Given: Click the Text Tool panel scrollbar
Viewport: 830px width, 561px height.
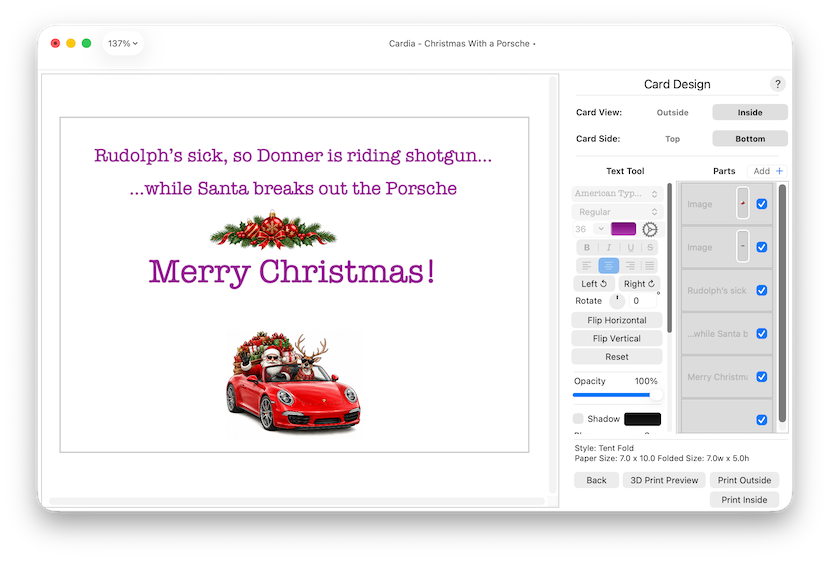Looking at the screenshot, I should coord(670,258).
